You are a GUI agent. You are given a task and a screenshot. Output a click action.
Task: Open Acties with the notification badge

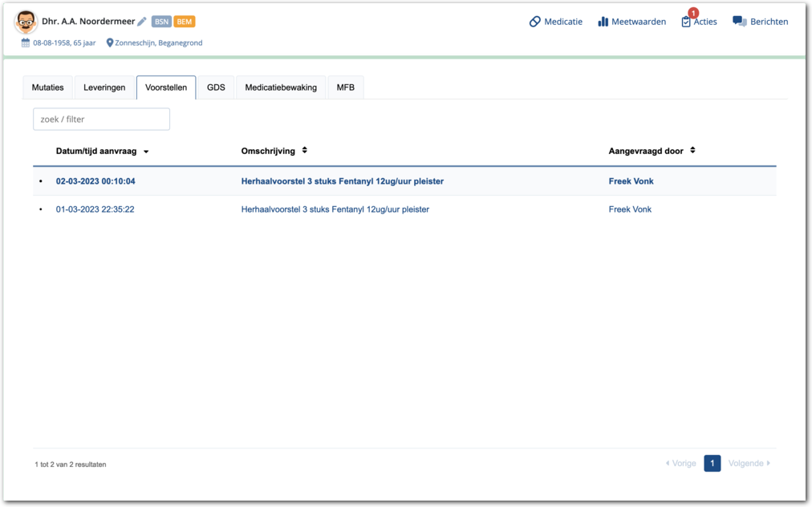click(x=687, y=22)
